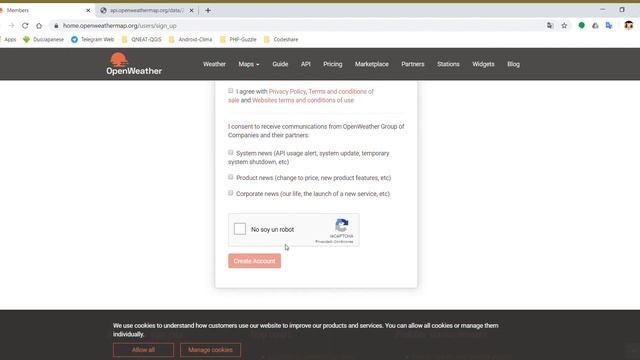Switch to the api.openweathermap.org tab
The height and width of the screenshot is (360, 640).
(x=147, y=10)
